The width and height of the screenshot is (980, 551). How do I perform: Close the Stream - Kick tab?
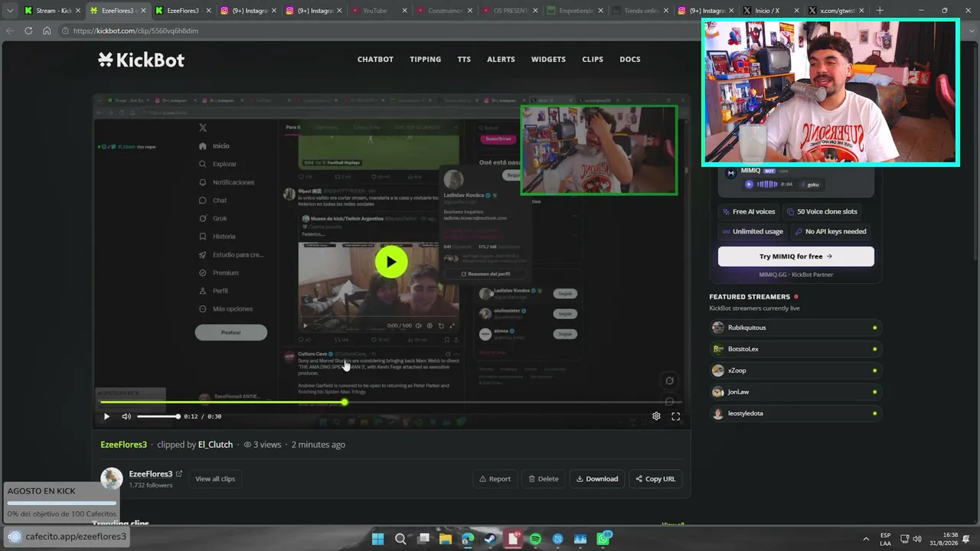pyautogui.click(x=78, y=11)
